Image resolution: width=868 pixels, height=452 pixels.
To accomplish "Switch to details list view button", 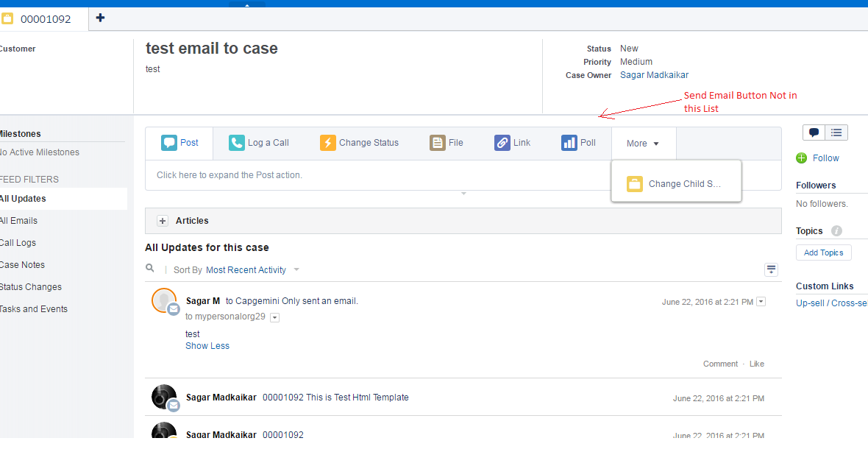I will [836, 133].
